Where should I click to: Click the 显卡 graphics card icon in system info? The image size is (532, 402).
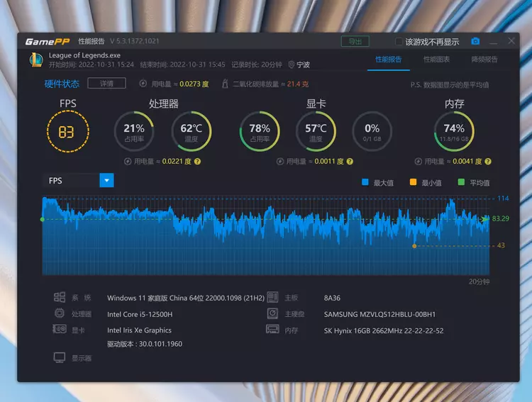[60, 330]
